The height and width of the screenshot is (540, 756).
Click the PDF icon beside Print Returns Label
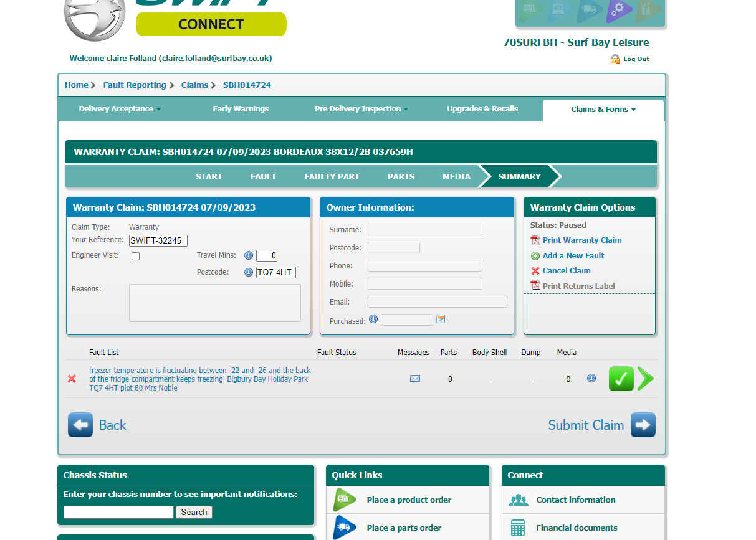point(535,285)
